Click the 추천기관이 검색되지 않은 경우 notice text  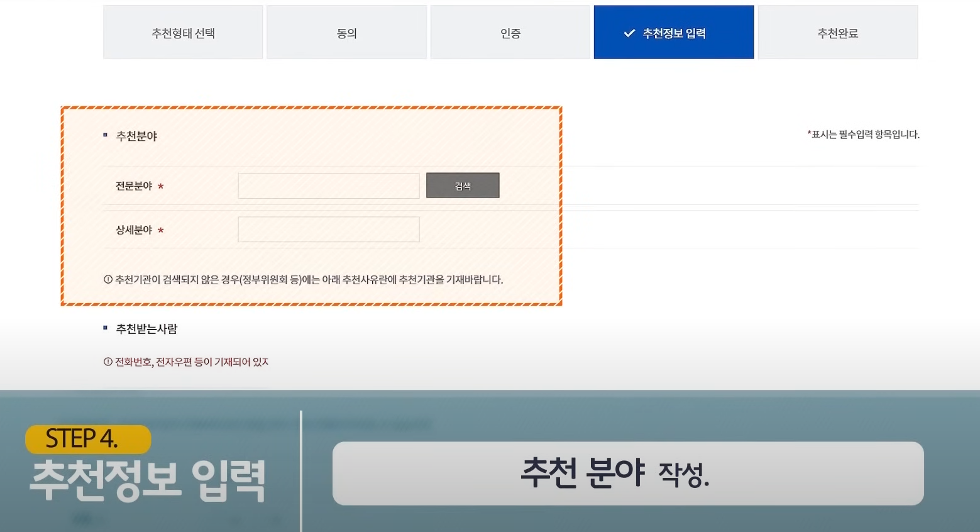[x=309, y=280]
